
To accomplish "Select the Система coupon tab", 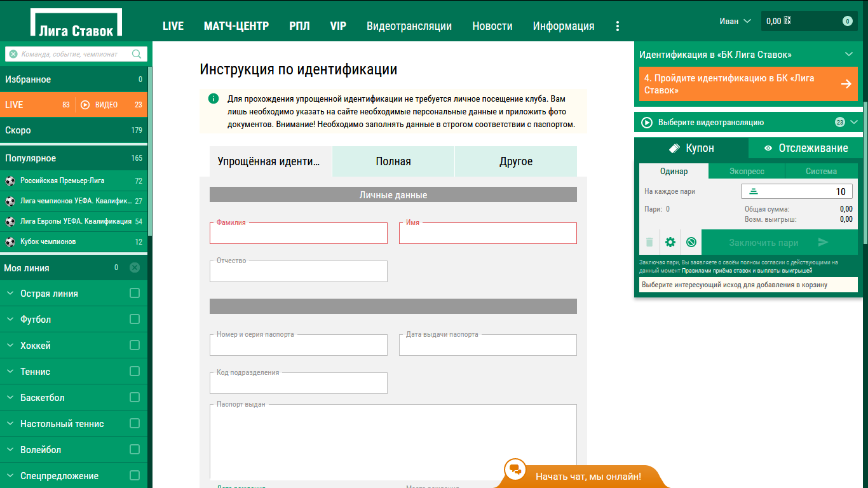I will 821,172.
